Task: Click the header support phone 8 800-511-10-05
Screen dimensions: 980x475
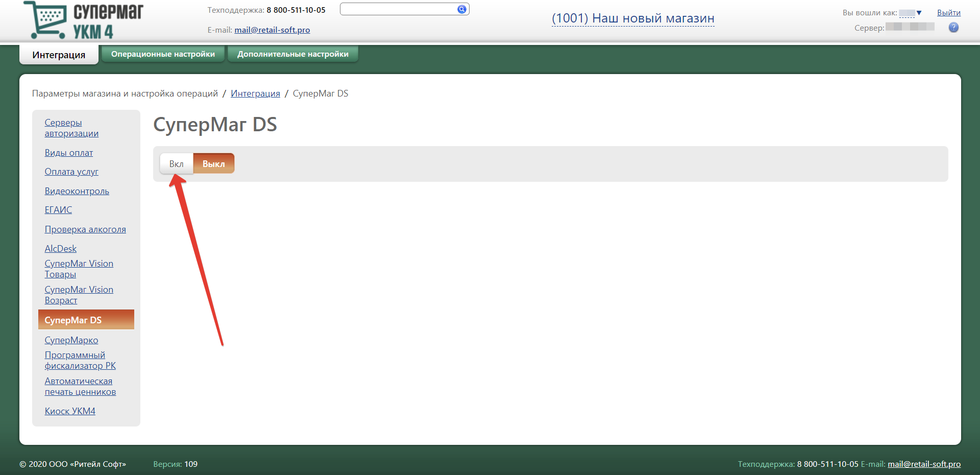Action: (x=296, y=10)
